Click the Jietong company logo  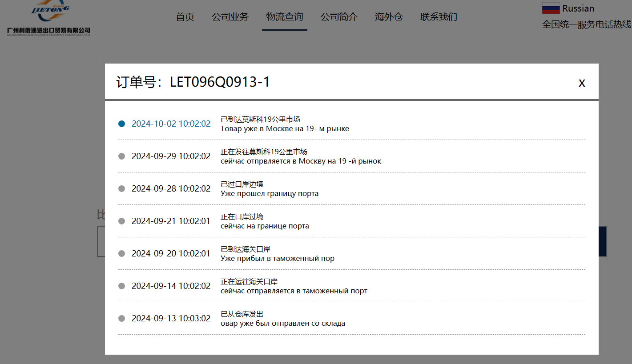pos(49,18)
